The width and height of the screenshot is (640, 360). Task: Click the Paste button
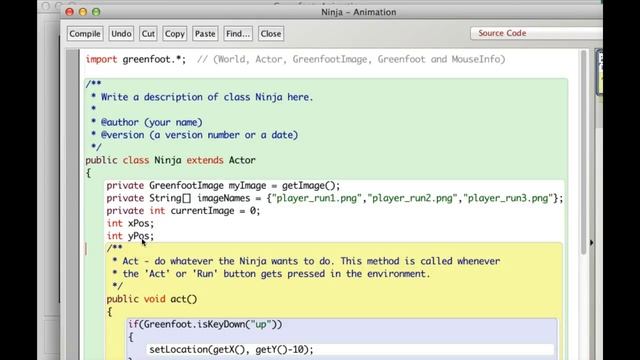205,34
